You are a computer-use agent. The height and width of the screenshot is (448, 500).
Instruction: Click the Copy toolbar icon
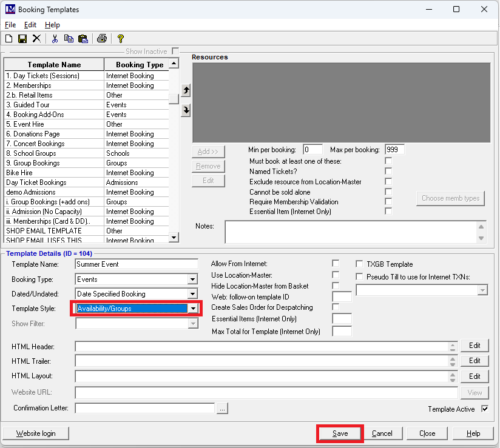click(x=69, y=39)
